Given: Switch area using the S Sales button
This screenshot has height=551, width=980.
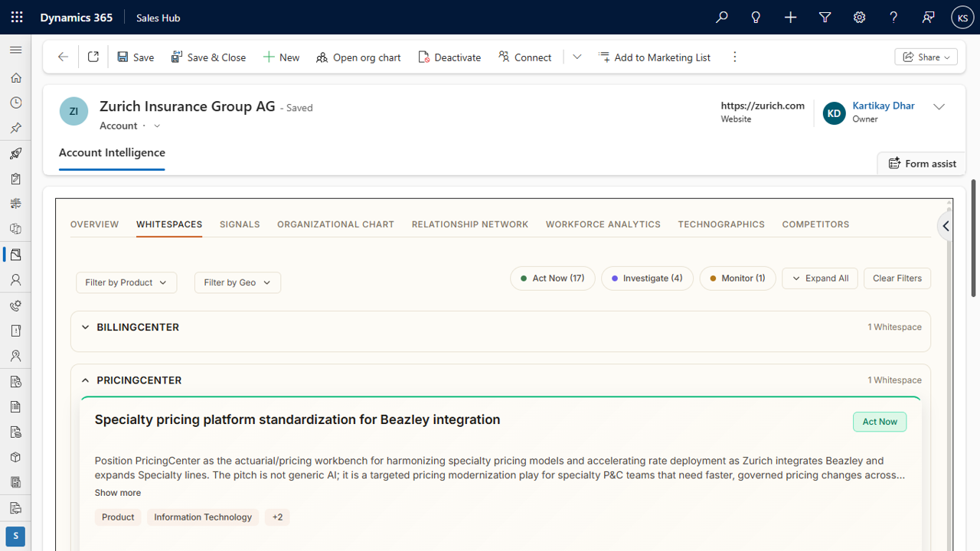Looking at the screenshot, I should pos(15,536).
